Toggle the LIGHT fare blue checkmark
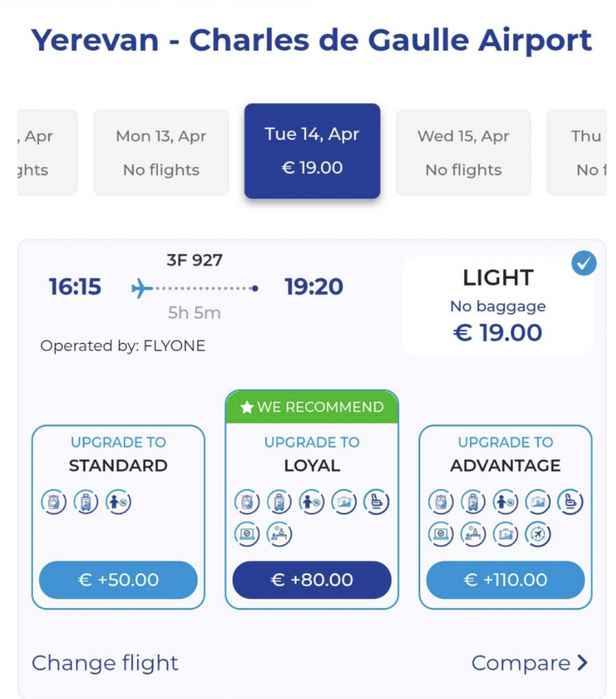This screenshot has width=616, height=699. (x=584, y=264)
